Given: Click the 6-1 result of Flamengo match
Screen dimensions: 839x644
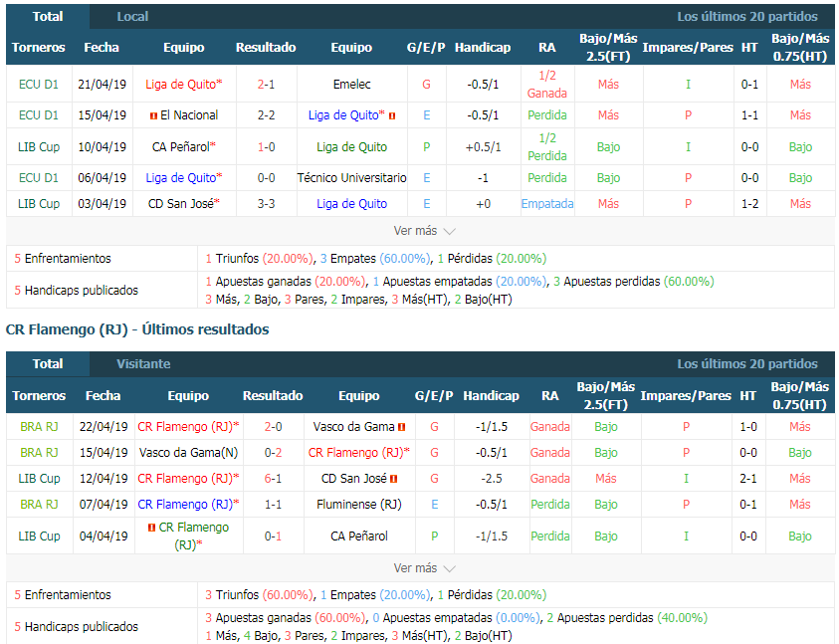Looking at the screenshot, I should (273, 479).
